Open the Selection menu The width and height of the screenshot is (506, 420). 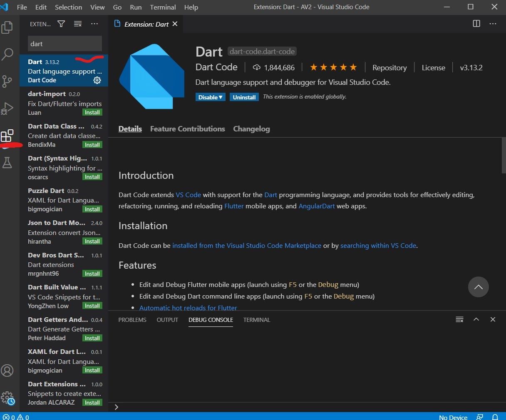click(x=69, y=7)
